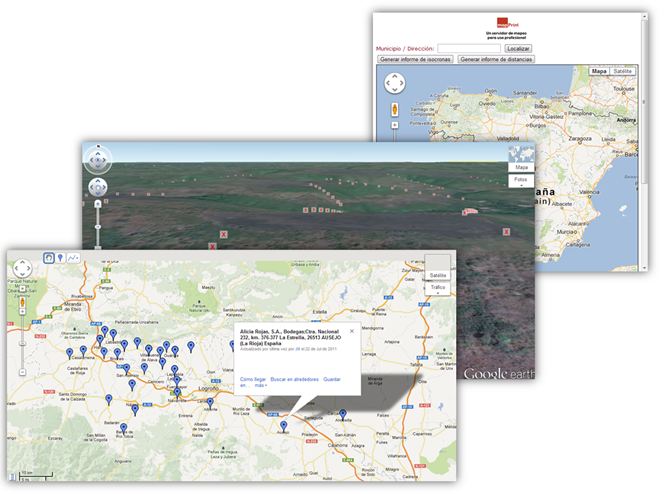Click the Earth view move joystick control

[x=97, y=187]
